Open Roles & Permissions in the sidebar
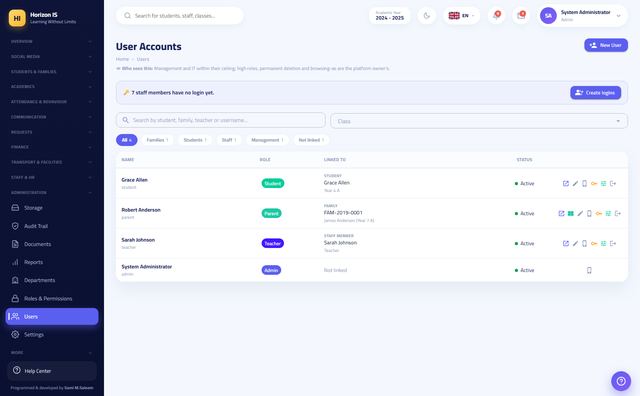 (51, 298)
